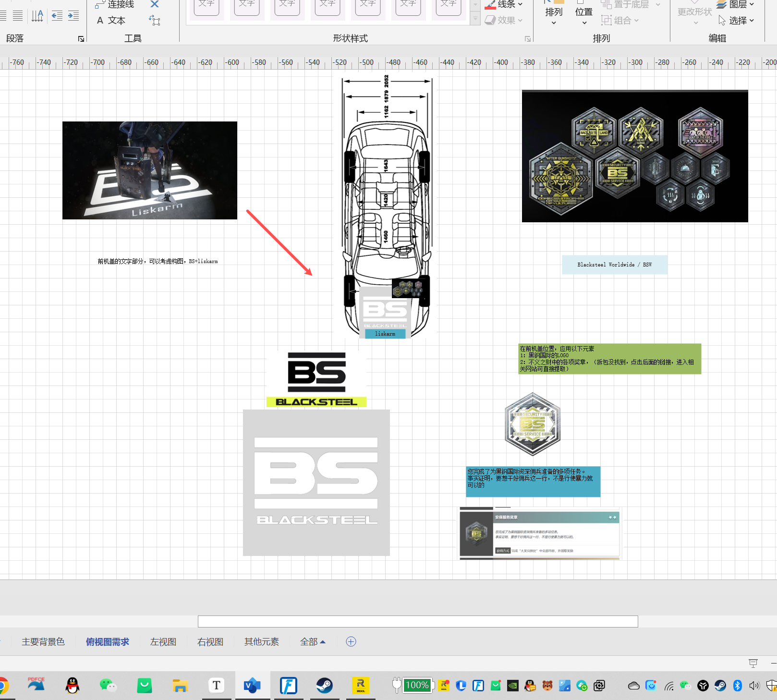This screenshot has height=700, width=777.
Task: Open the Layers (图层) dropdown
Action: coord(735,4)
